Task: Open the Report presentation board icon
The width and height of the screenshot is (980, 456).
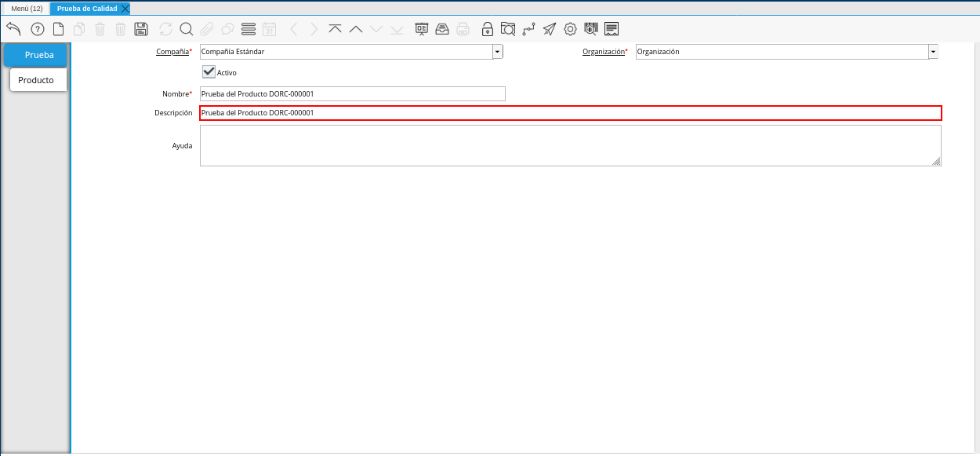Action: [422, 29]
